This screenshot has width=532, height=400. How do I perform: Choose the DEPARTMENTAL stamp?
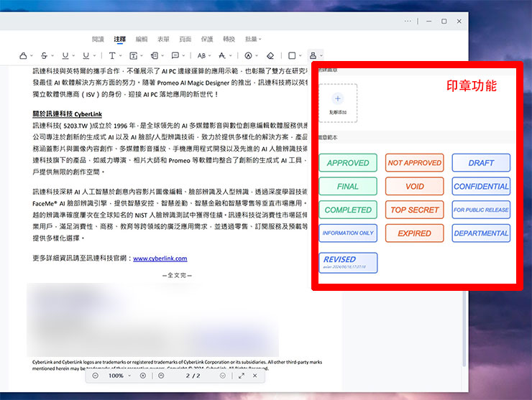481,233
